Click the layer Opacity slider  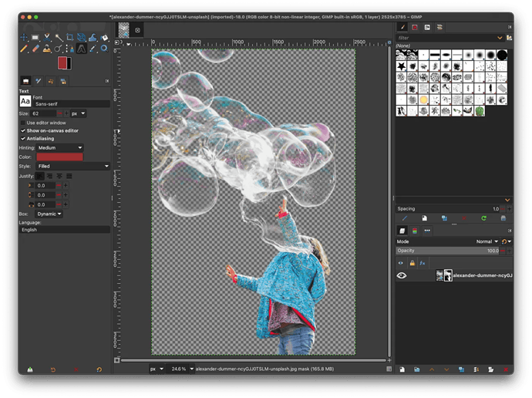pyautogui.click(x=448, y=251)
